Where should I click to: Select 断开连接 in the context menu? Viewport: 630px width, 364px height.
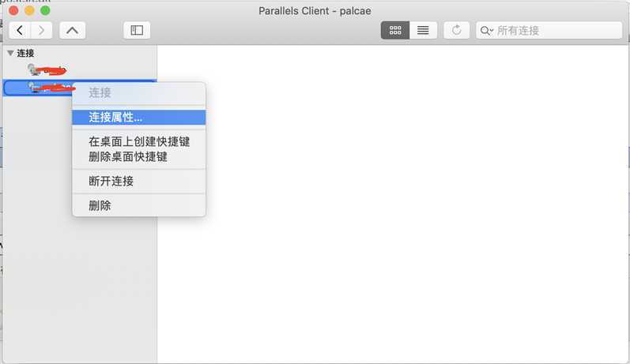(138, 181)
